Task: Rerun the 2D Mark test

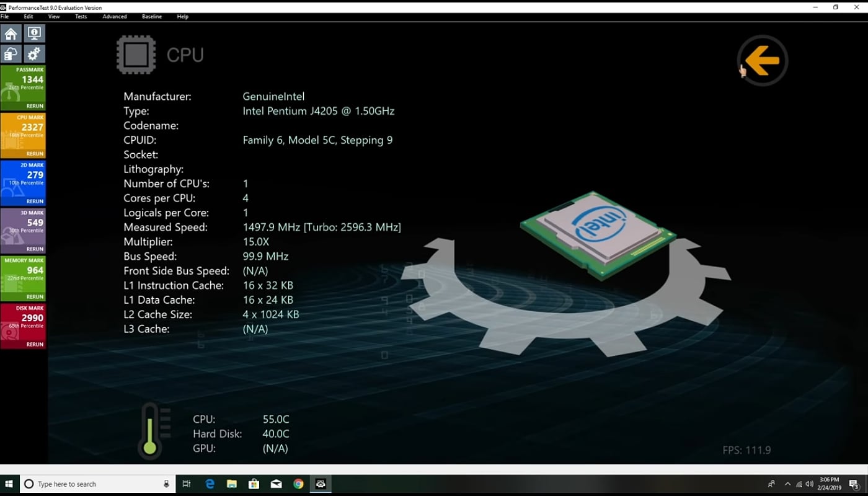Action: (x=35, y=201)
